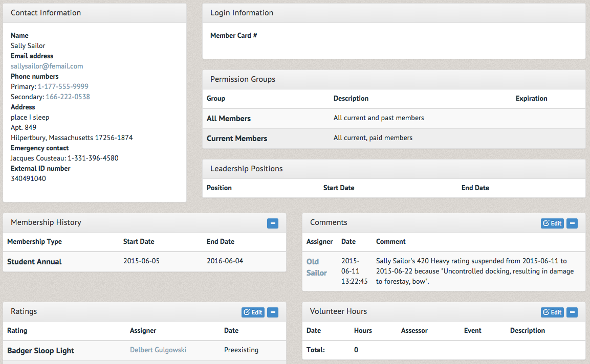Click Member Card # label

point(234,35)
